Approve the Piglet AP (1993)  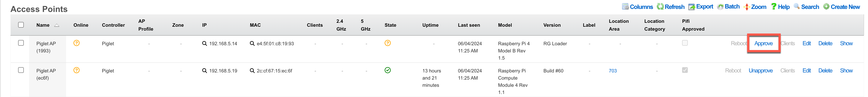763,44
